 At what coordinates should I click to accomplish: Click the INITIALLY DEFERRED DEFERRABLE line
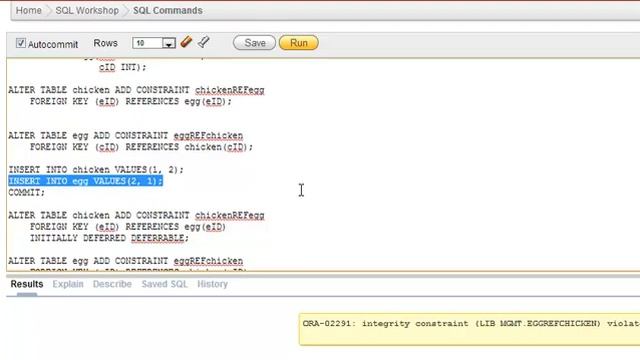[109, 238]
